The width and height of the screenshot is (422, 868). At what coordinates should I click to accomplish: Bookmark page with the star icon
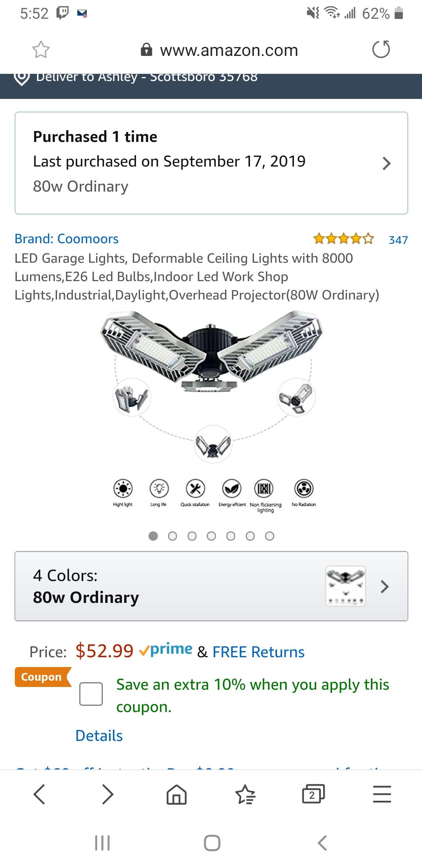tap(41, 50)
